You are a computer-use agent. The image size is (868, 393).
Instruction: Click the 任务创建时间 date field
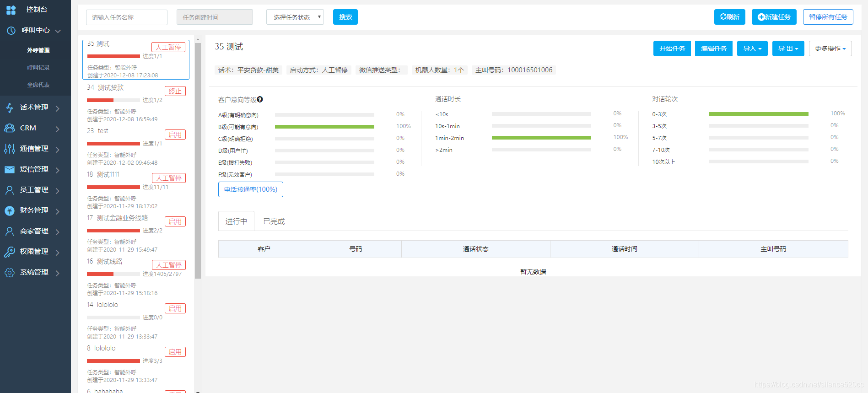click(215, 17)
